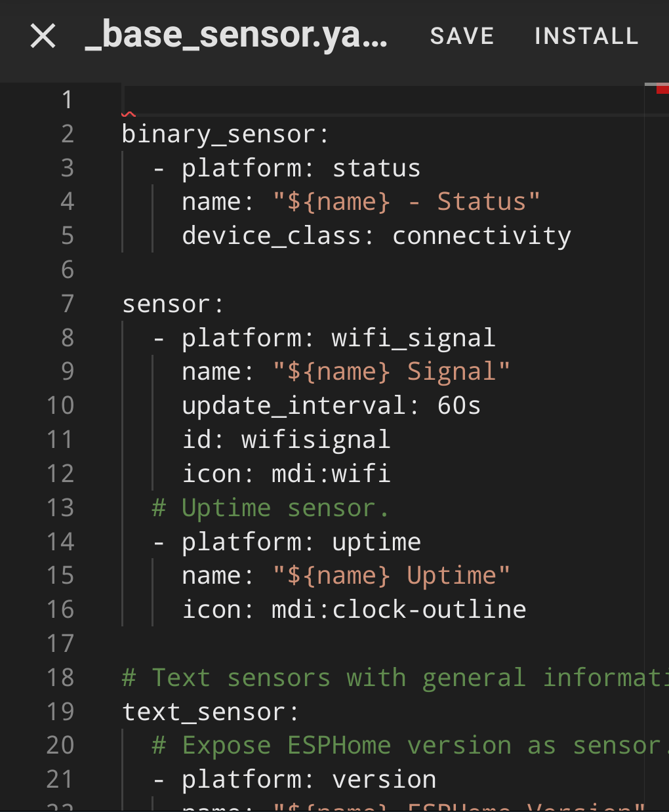Click the '# Uptime sensor.' comment
669x812 pixels.
[x=270, y=508]
